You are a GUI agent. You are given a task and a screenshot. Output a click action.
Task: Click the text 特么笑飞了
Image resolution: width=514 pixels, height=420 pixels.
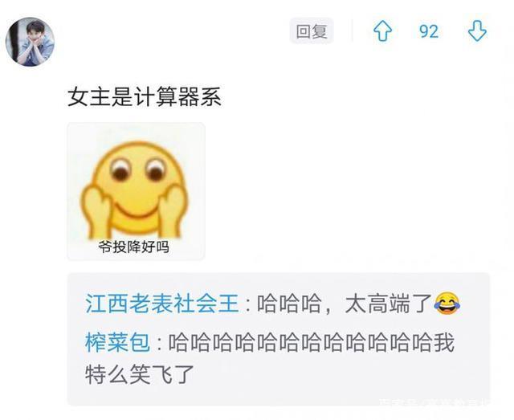(139, 374)
